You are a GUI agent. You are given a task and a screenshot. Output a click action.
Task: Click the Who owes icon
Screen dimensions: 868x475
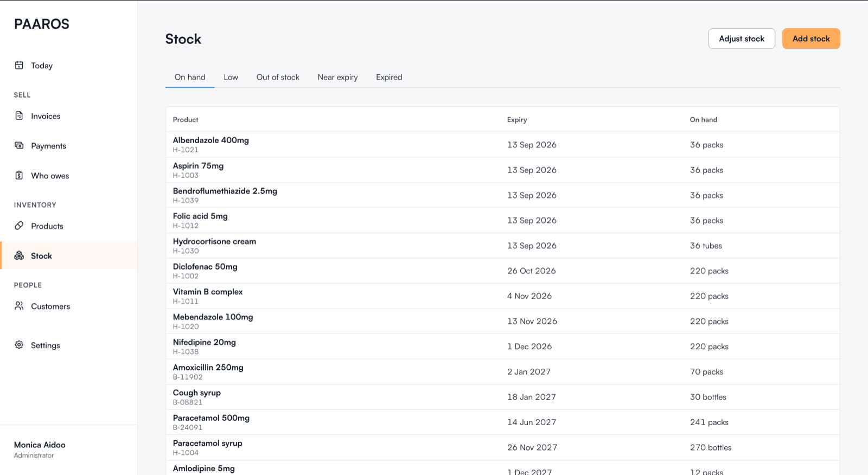click(19, 175)
